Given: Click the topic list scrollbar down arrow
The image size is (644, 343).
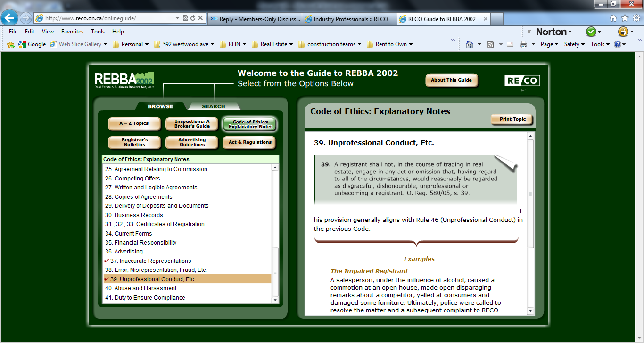Looking at the screenshot, I should coord(275,300).
